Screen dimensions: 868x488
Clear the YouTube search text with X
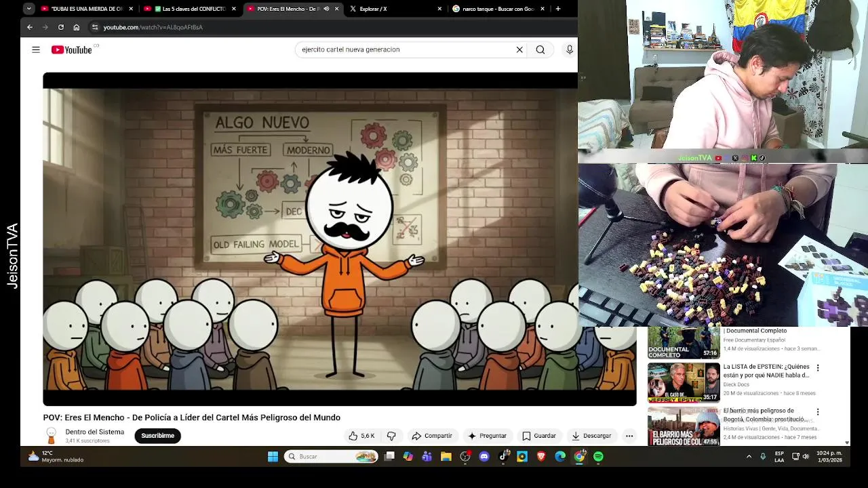tap(519, 49)
